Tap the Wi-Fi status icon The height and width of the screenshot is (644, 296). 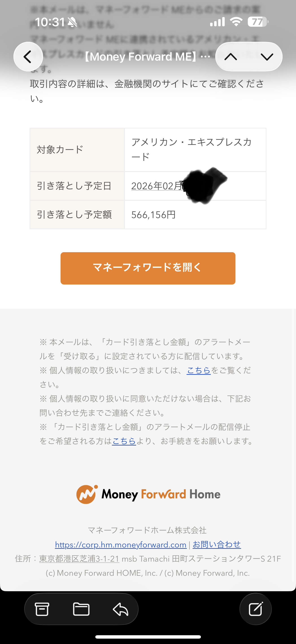236,22
